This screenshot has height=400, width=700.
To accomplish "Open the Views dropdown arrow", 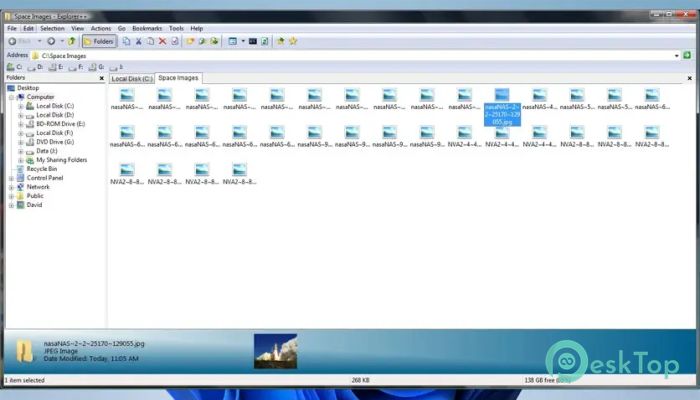I will pyautogui.click(x=243, y=41).
